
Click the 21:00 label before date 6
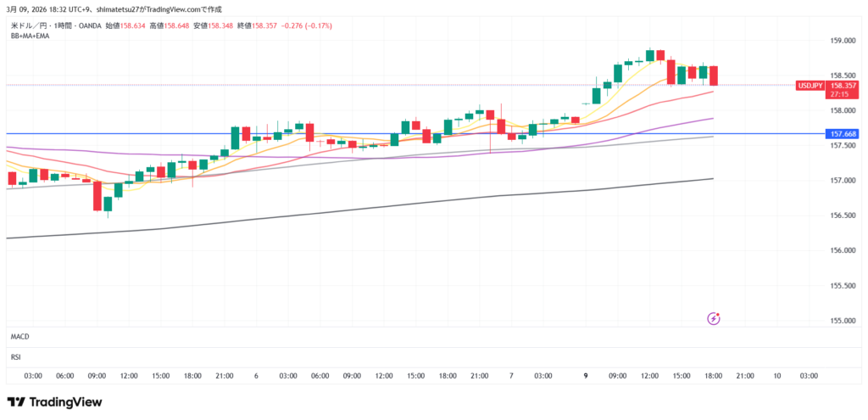[x=225, y=375]
